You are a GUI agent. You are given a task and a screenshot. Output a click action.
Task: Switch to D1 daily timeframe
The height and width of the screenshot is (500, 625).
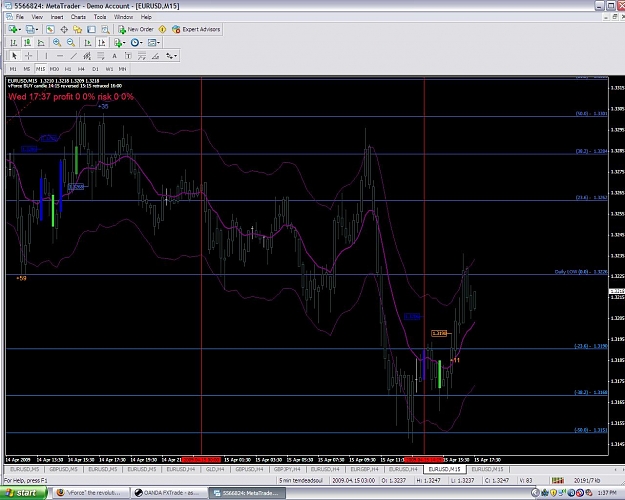pyautogui.click(x=95, y=69)
